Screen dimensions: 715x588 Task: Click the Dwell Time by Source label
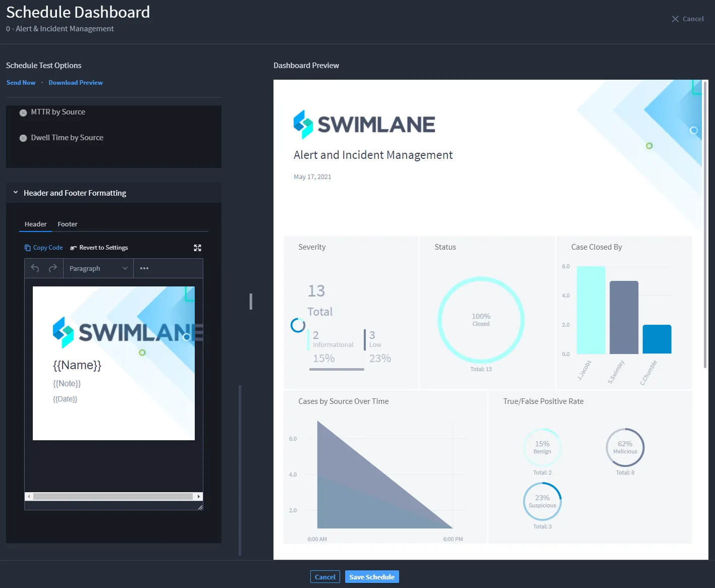point(67,138)
